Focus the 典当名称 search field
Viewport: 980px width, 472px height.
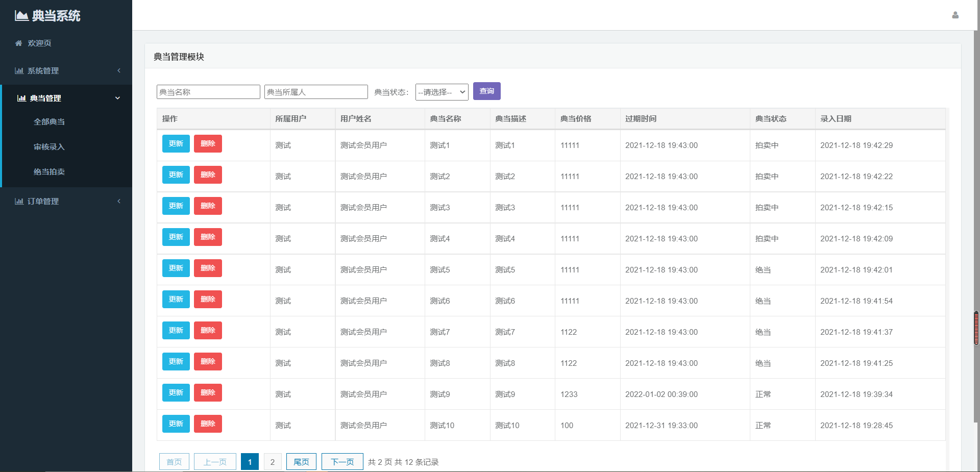point(208,92)
